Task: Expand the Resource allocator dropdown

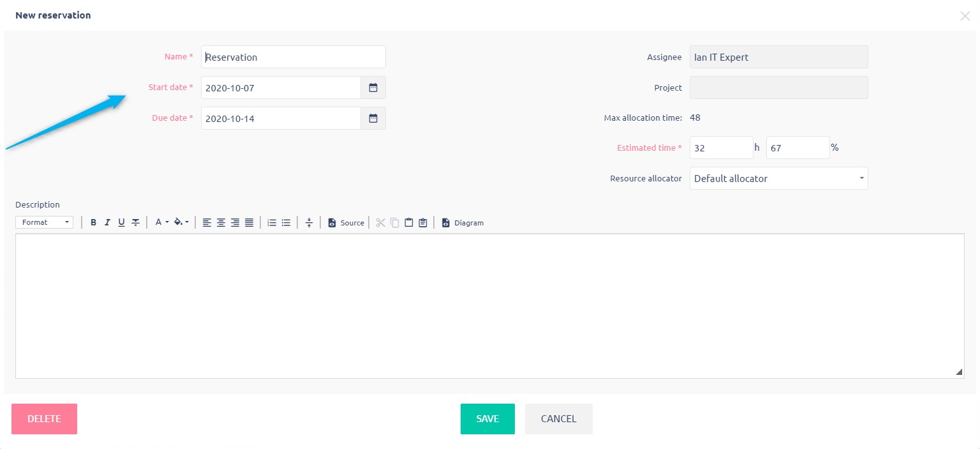Action: click(778, 178)
